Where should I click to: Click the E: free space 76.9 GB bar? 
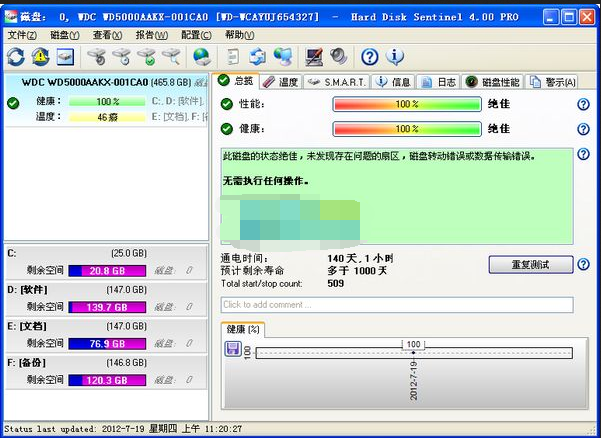pyautogui.click(x=107, y=344)
